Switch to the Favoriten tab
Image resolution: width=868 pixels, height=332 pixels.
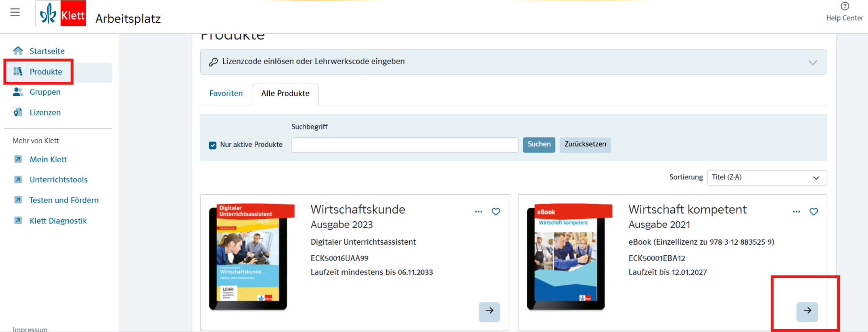pyautogui.click(x=226, y=94)
